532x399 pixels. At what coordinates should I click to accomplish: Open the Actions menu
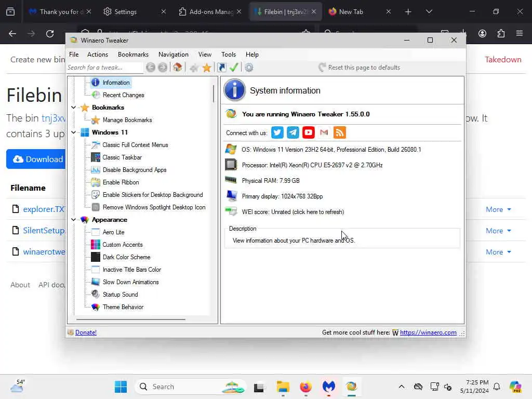coord(97,55)
